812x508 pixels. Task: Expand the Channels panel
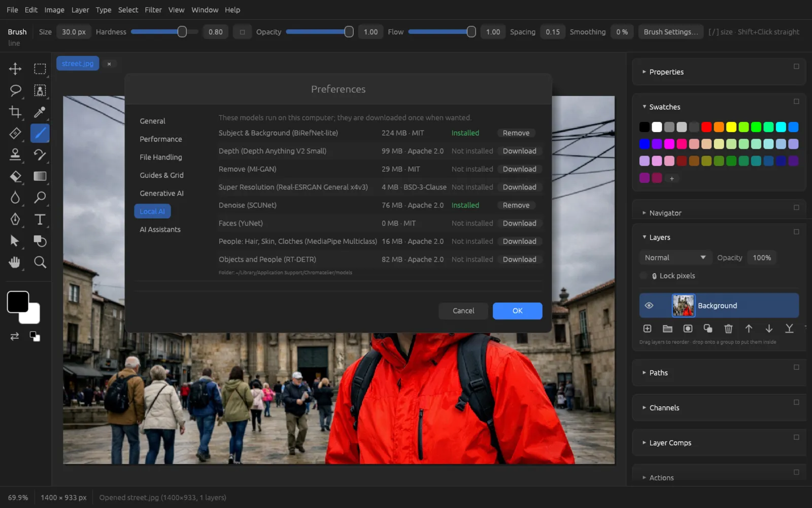(663, 408)
